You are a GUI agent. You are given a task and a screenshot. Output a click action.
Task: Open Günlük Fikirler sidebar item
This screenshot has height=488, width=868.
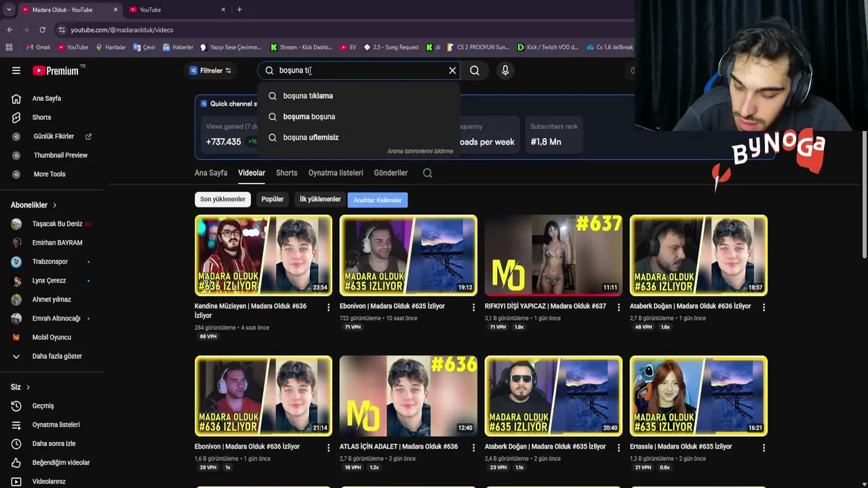point(52,136)
